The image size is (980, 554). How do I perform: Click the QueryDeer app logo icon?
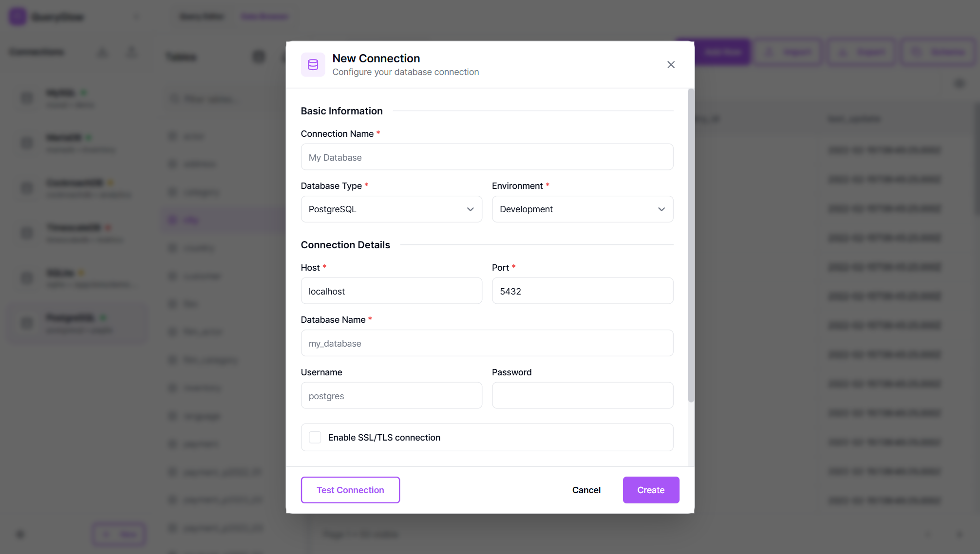(17, 16)
